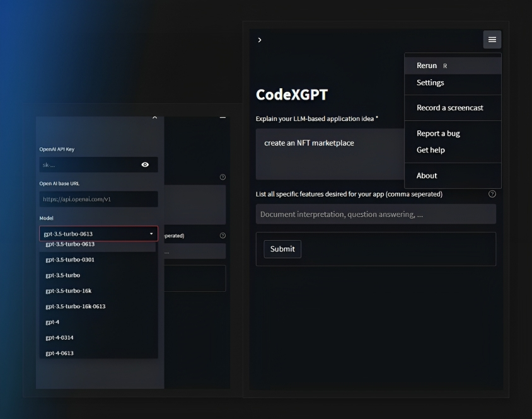Click the 'Model' label in sidebar
The width and height of the screenshot is (532, 419).
click(46, 218)
